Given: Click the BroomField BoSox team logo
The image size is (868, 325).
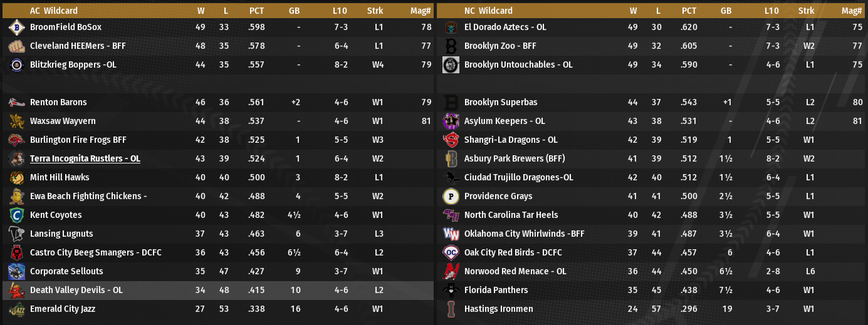Looking at the screenshot, I should coord(16,28).
